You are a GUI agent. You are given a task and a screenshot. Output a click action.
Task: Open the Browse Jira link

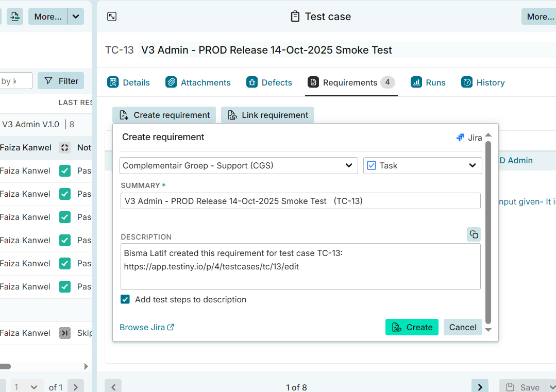click(147, 327)
